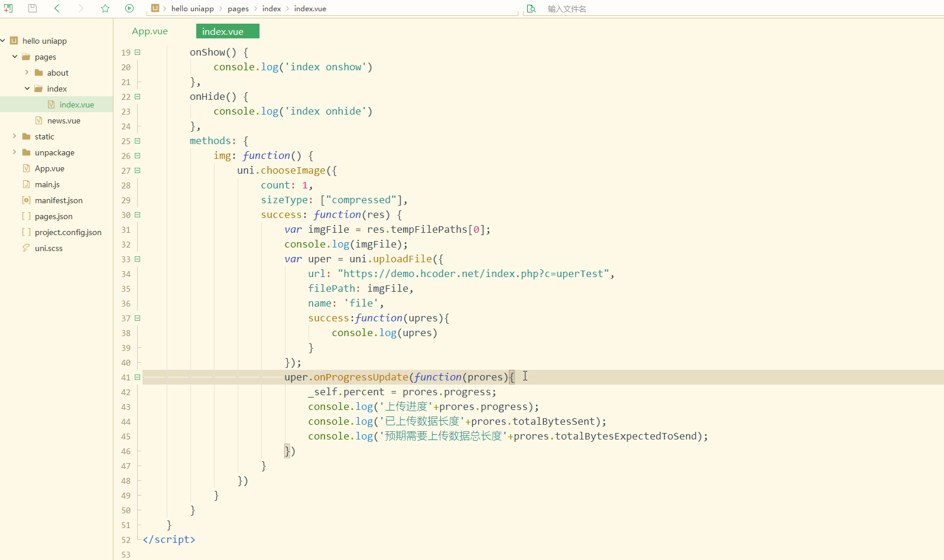
Task: Collapse the pages folder chevron
Action: point(15,57)
